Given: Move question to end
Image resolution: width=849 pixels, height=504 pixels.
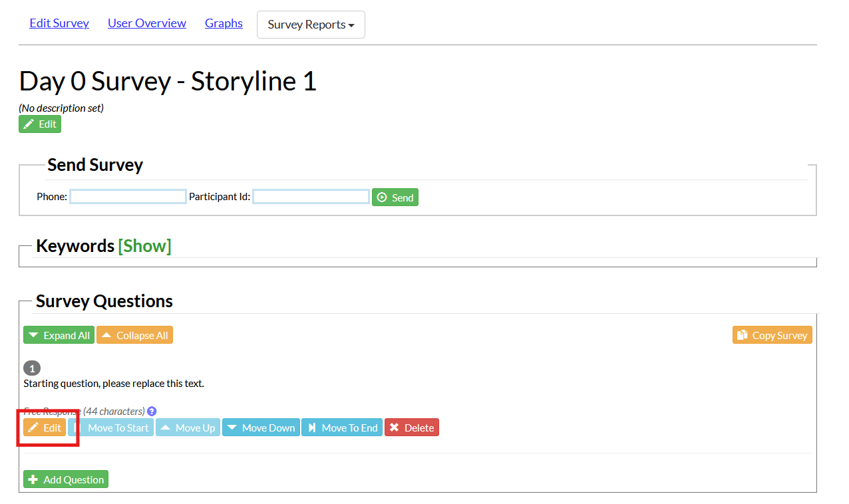Looking at the screenshot, I should pyautogui.click(x=342, y=428).
